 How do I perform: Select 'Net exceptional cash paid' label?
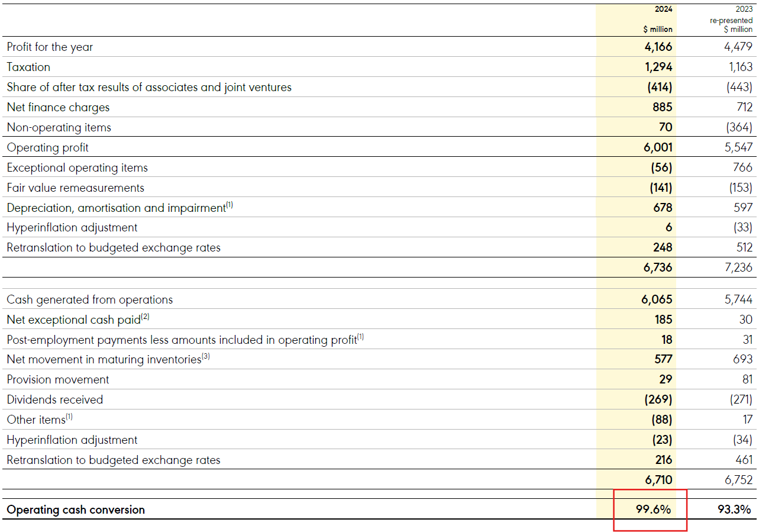click(x=78, y=320)
